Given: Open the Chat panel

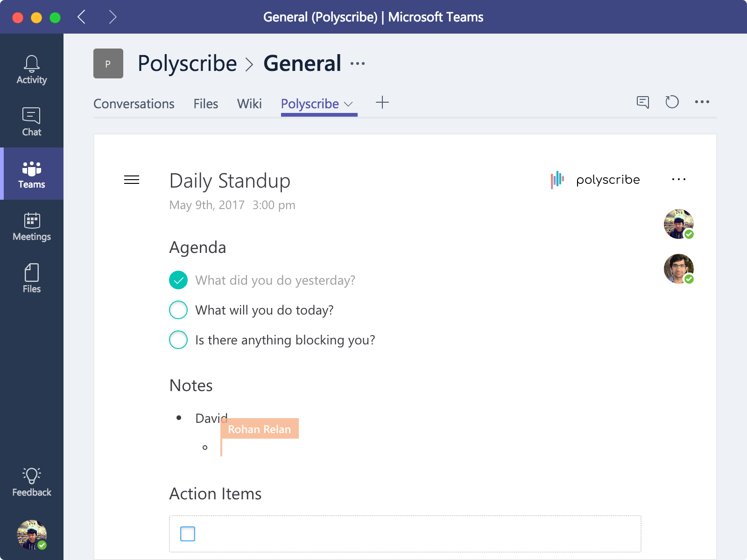Looking at the screenshot, I should point(31,121).
